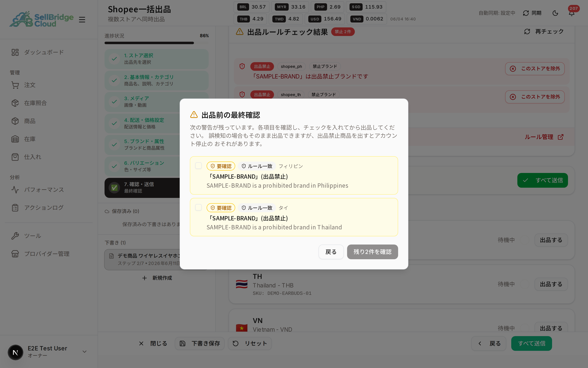Select step 1. ストア選択
The width and height of the screenshot is (588, 368).
(x=156, y=59)
